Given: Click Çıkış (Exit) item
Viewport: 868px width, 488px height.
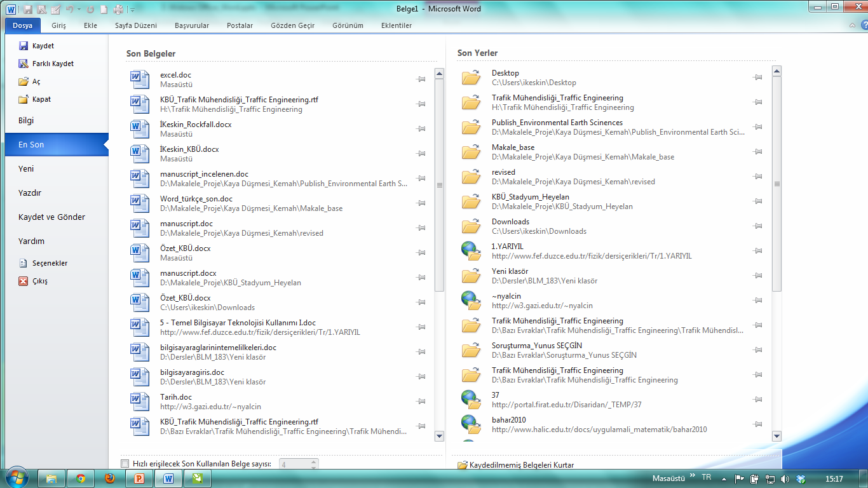Looking at the screenshot, I should (x=33, y=281).
